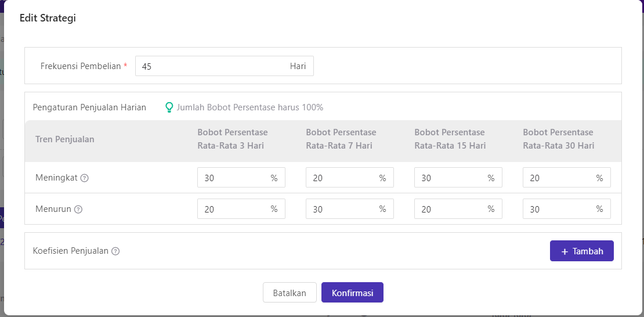Focus Meningkat 30 Hari percentage input
The height and width of the screenshot is (317, 644).
558,178
